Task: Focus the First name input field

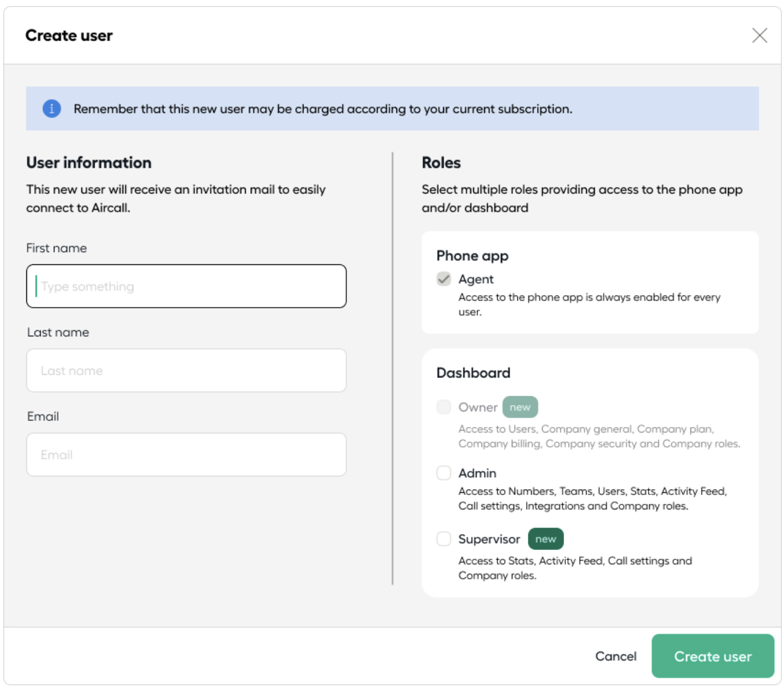Action: tap(186, 286)
